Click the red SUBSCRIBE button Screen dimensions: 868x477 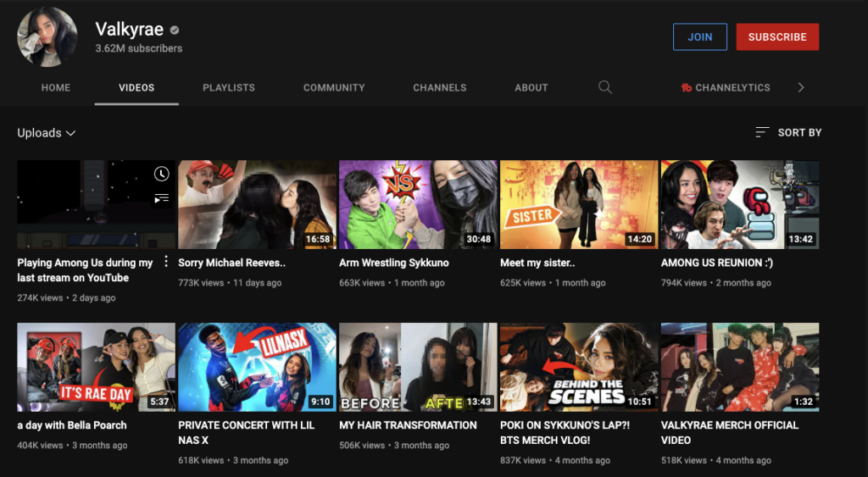pos(777,37)
